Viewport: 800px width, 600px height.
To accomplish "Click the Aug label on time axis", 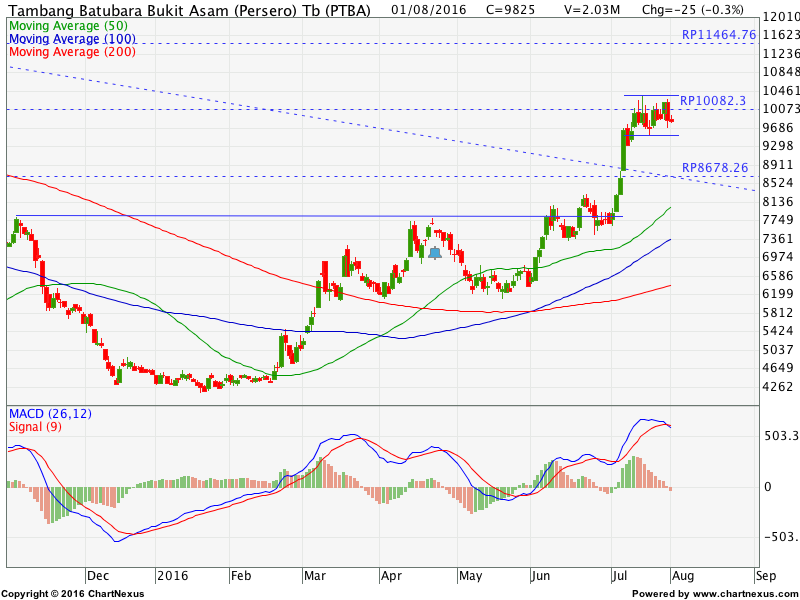I will tap(683, 577).
